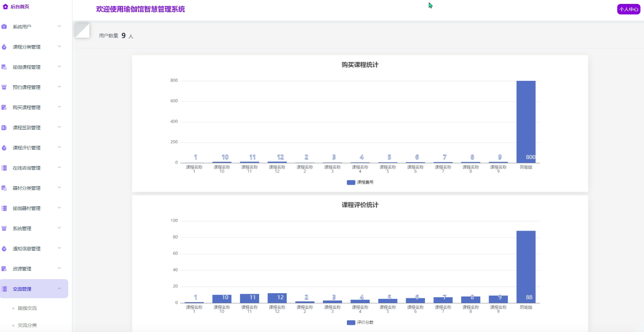644x332 pixels.
Task: Click the 800 bar for 阴瑜伽
Action: click(526, 122)
